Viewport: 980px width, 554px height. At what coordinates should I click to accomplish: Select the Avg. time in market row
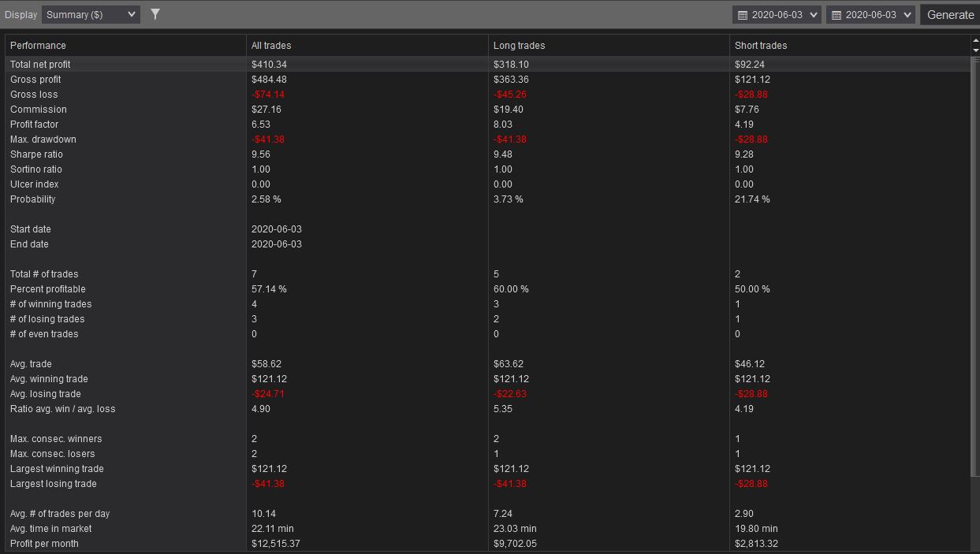pyautogui.click(x=488, y=529)
